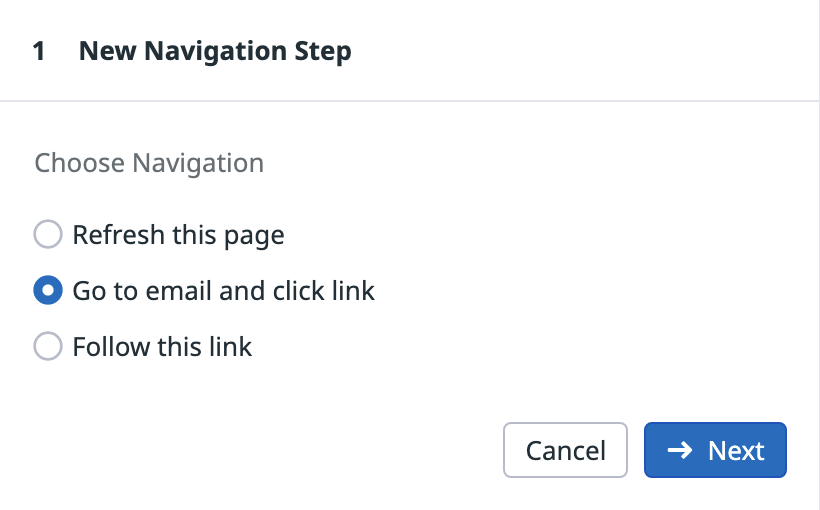Screen dimensions: 820x510
Task: Select the Refresh this page radio button
Action: pos(47,235)
